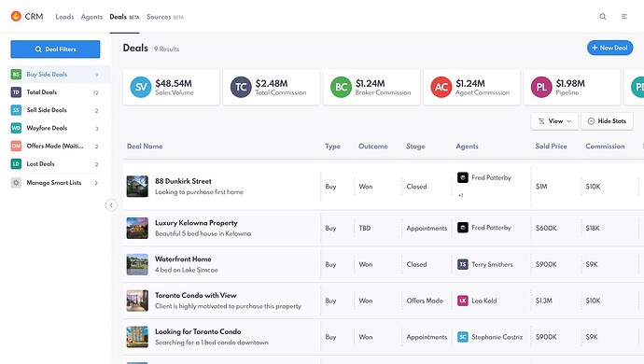Open the 88 Dunkirk Street thumbnail
644x364 pixels.
click(x=137, y=187)
